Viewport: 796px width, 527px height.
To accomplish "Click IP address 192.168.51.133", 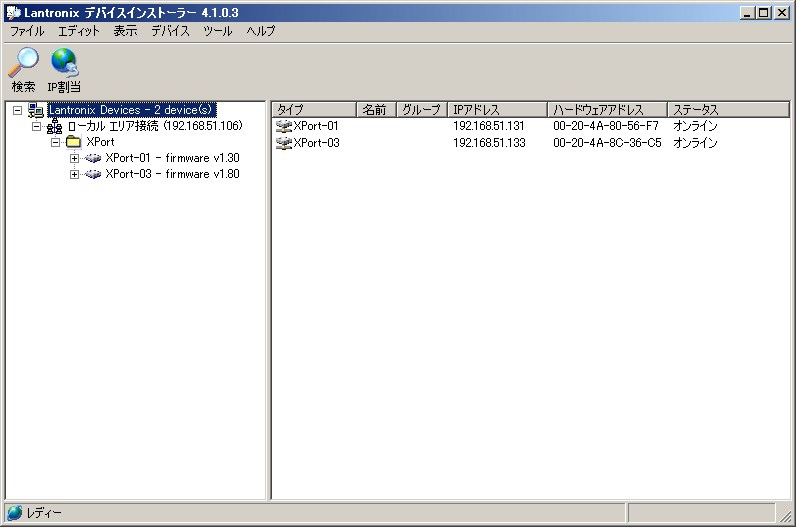I will 489,143.
